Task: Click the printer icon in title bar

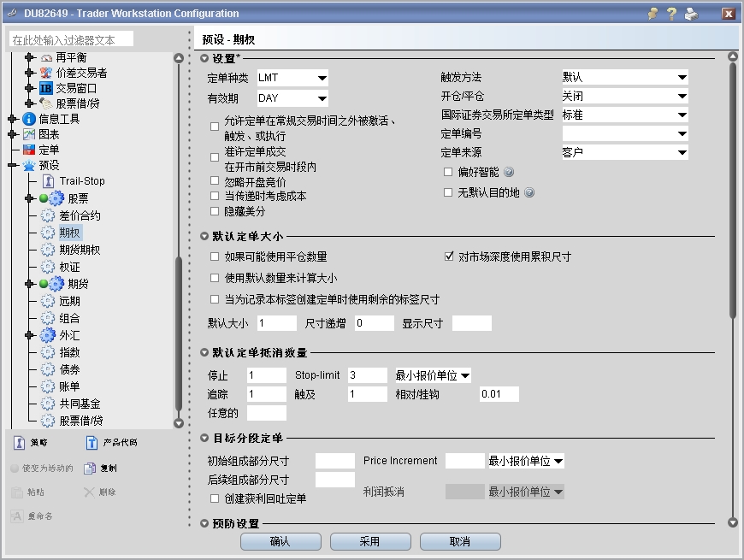Action: click(x=693, y=13)
